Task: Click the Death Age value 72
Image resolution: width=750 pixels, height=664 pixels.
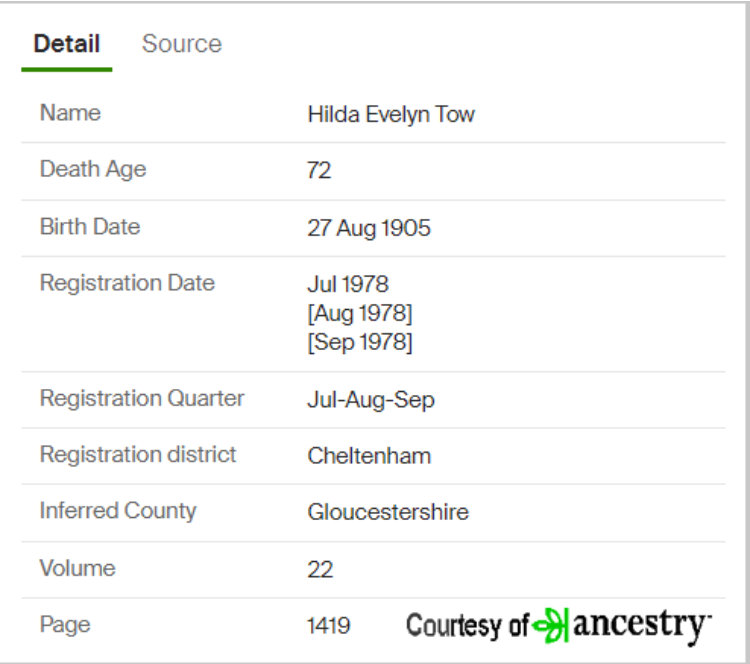Action: pyautogui.click(x=319, y=171)
